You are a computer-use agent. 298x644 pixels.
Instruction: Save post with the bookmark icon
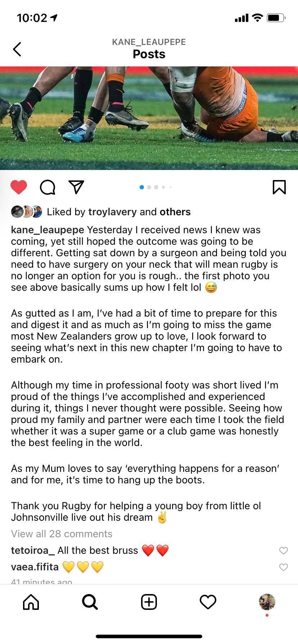point(279,187)
